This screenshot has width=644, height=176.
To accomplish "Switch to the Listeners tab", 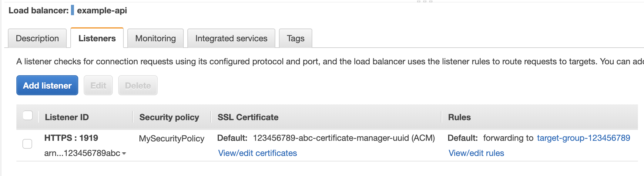I will click(97, 38).
